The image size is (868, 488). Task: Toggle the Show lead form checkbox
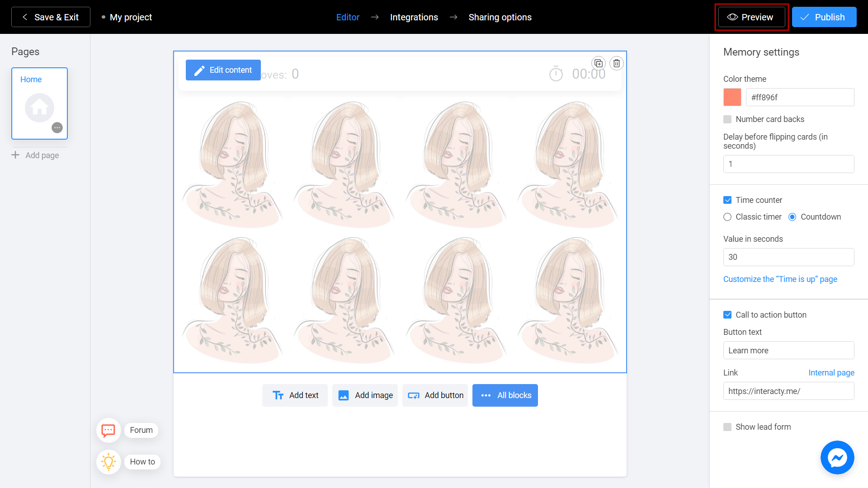[727, 427]
